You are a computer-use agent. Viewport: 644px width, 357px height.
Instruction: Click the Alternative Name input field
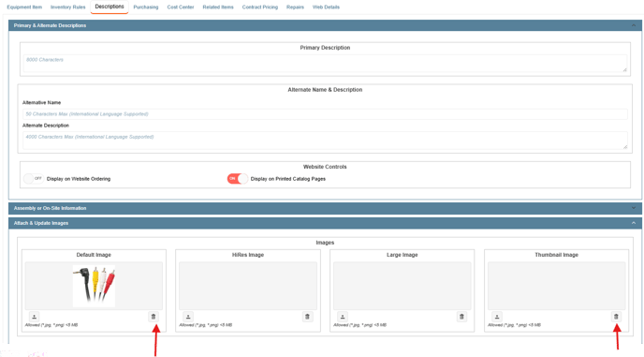click(x=326, y=114)
